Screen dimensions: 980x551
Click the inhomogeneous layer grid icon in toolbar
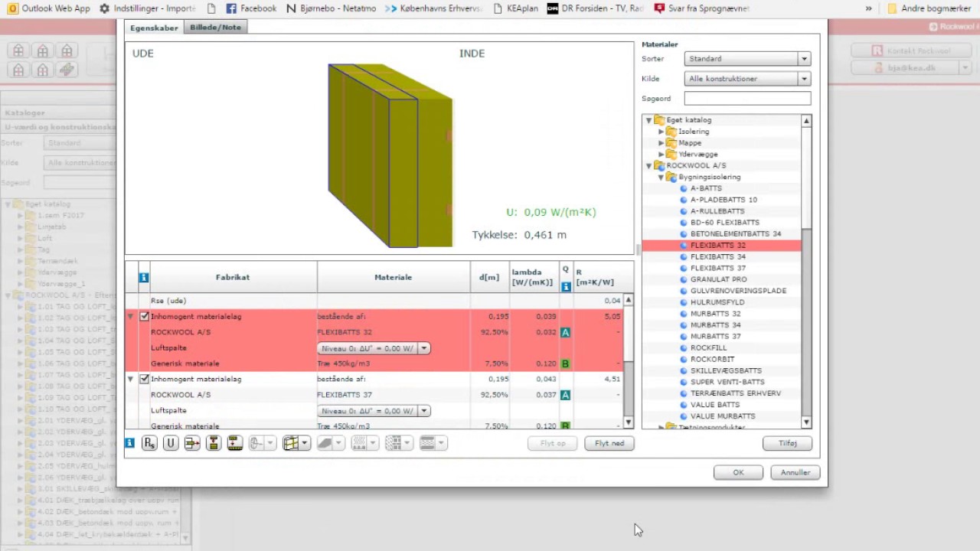(x=291, y=443)
